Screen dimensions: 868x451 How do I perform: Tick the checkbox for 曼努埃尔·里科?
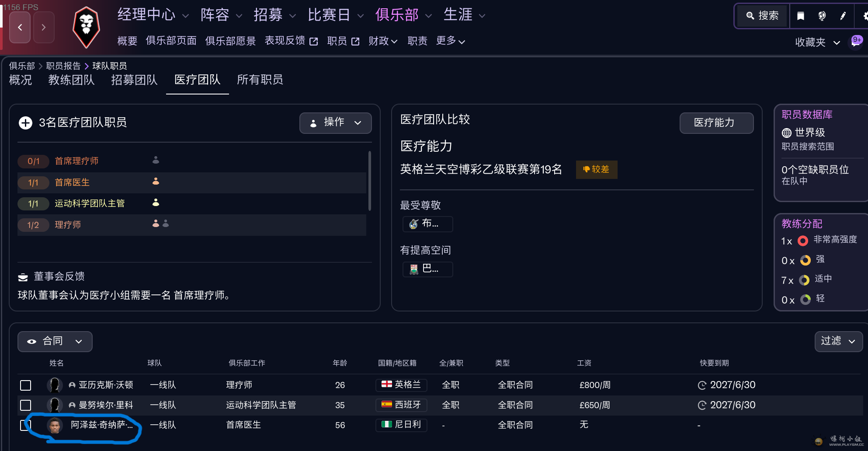coord(26,406)
